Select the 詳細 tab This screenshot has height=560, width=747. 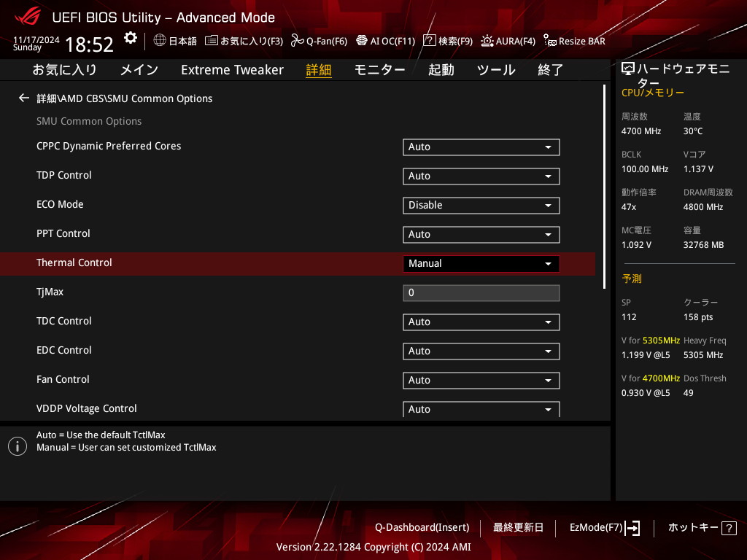pos(318,70)
